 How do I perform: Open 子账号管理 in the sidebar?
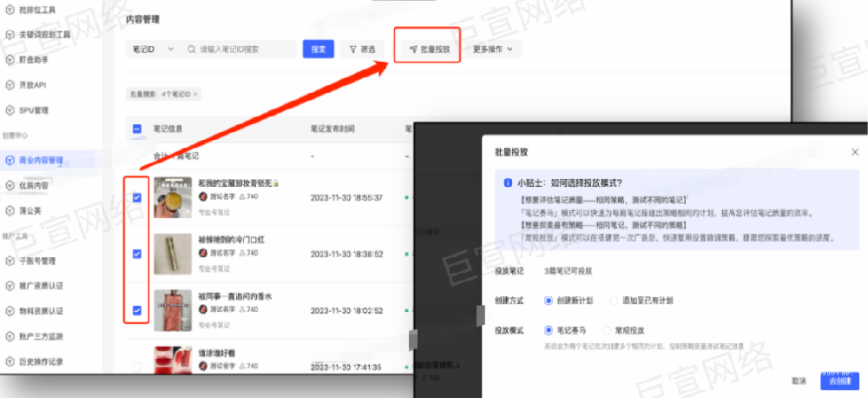(36, 261)
